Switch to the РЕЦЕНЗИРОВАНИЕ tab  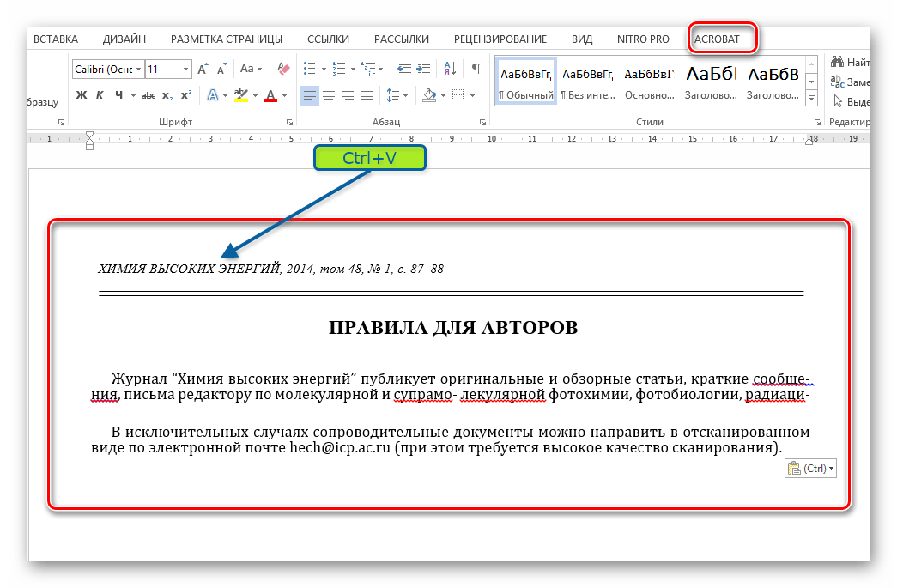point(500,39)
